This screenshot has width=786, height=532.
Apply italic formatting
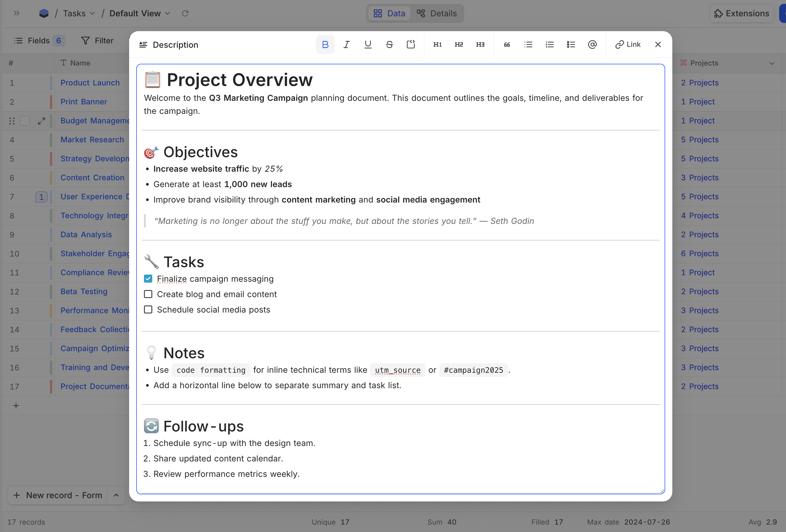click(x=346, y=44)
